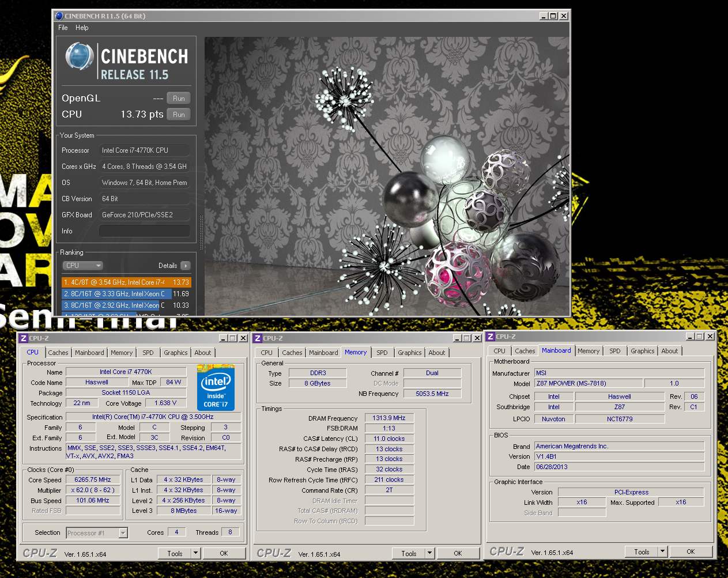Click Tools button in CPU-Z Memory window
Viewport: 728px width, 578px height.
click(409, 554)
